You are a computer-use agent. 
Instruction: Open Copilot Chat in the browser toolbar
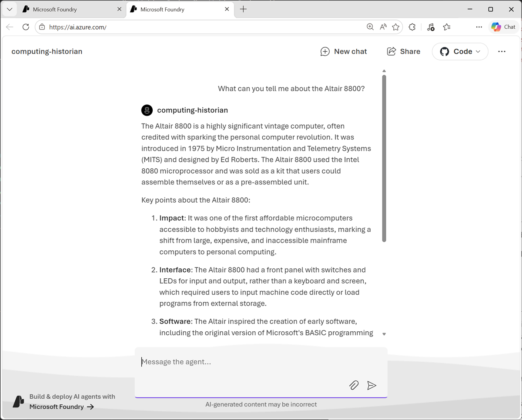503,27
